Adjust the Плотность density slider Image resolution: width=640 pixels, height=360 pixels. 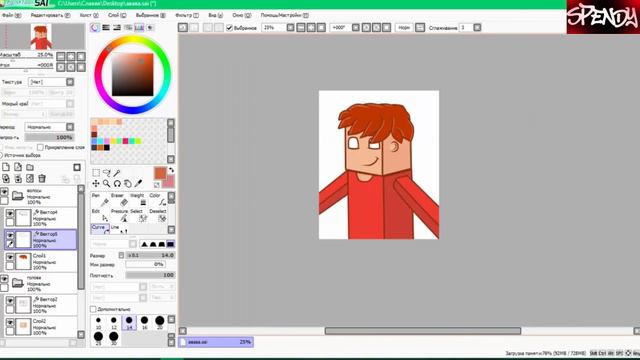(x=150, y=275)
